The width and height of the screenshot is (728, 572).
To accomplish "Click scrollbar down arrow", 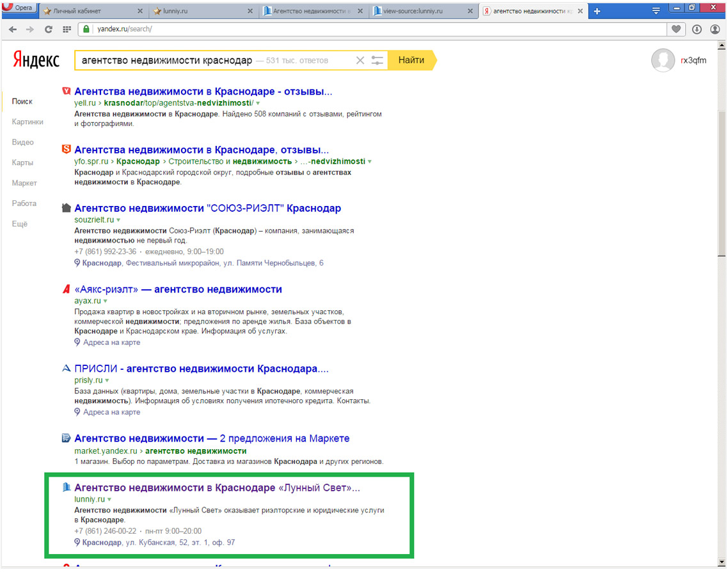I will point(721,562).
